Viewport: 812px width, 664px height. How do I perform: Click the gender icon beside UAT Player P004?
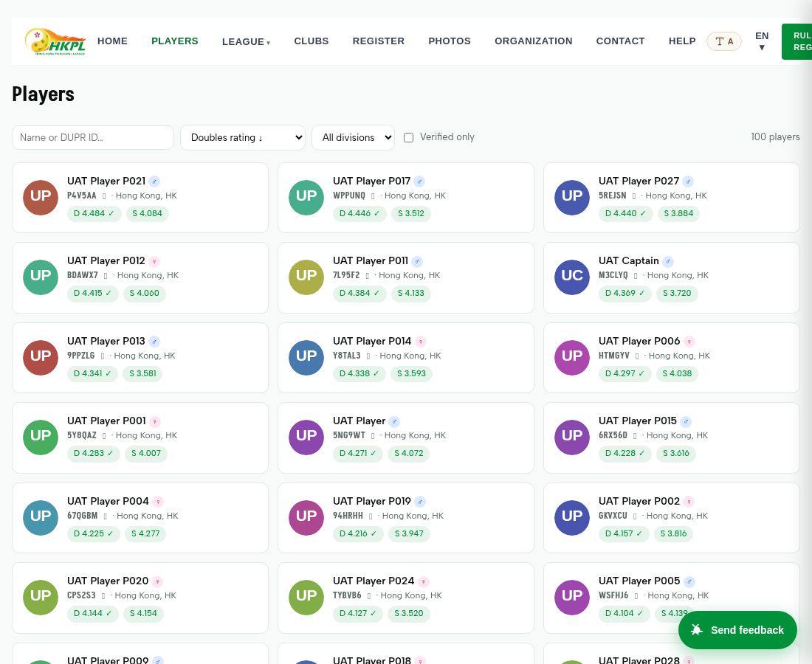158,502
